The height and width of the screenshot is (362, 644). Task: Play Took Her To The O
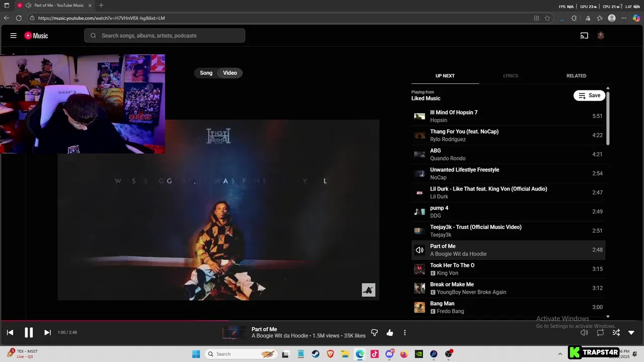coord(508,269)
